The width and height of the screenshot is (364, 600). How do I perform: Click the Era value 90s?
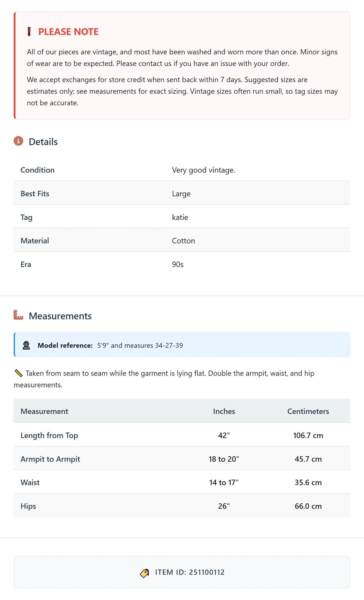178,264
